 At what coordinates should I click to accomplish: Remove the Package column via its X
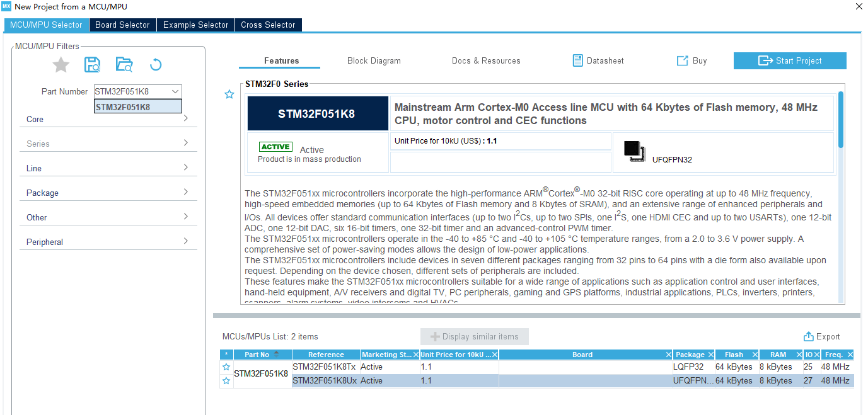pos(710,355)
